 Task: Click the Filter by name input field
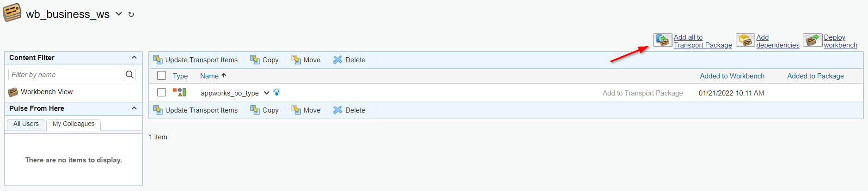coord(66,75)
